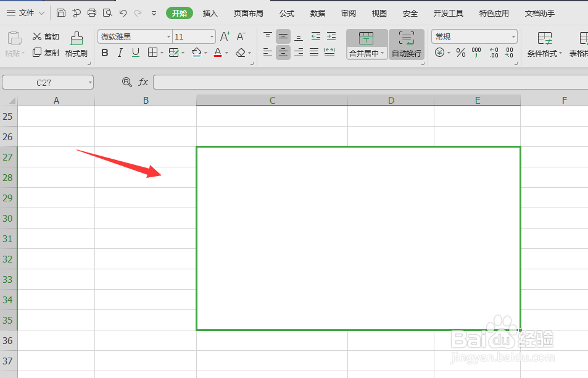Decrease font size with A- icon
This screenshot has width=588, height=378.
coord(241,36)
